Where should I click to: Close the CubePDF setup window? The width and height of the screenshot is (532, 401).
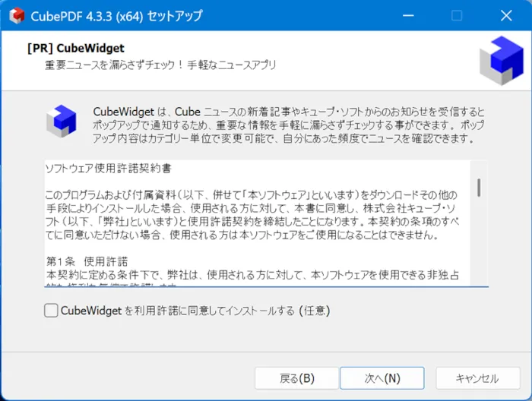point(505,16)
